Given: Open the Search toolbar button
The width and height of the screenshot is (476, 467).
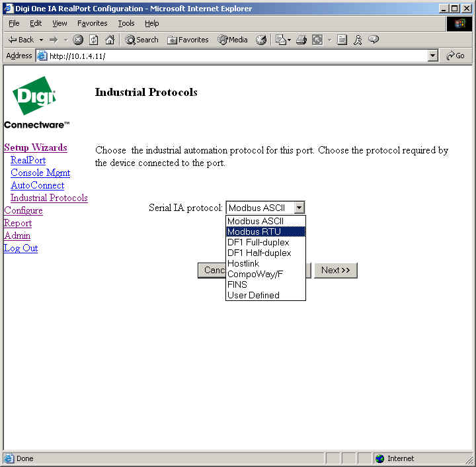Looking at the screenshot, I should [141, 40].
